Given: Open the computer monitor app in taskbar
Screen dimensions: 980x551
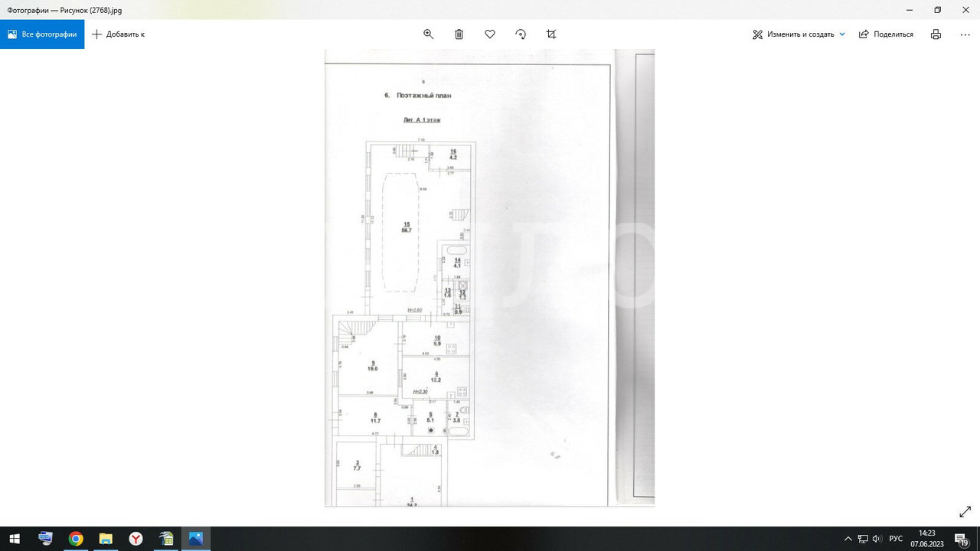Looking at the screenshot, I should click(x=46, y=539).
